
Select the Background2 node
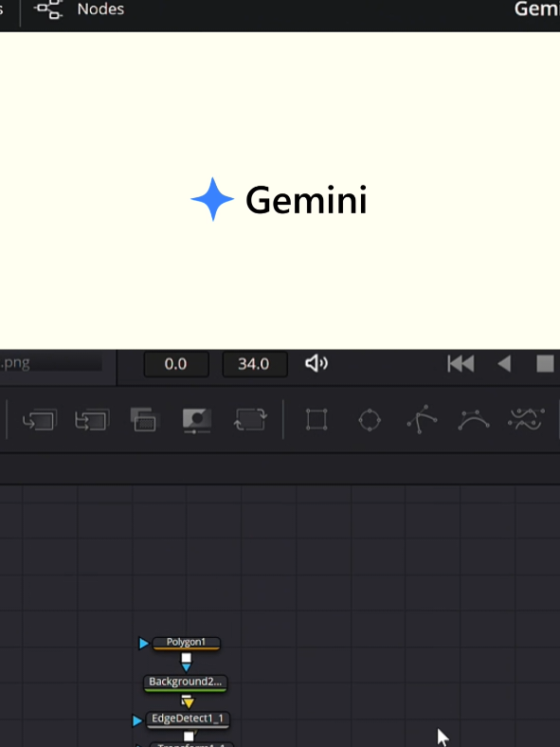click(x=185, y=683)
